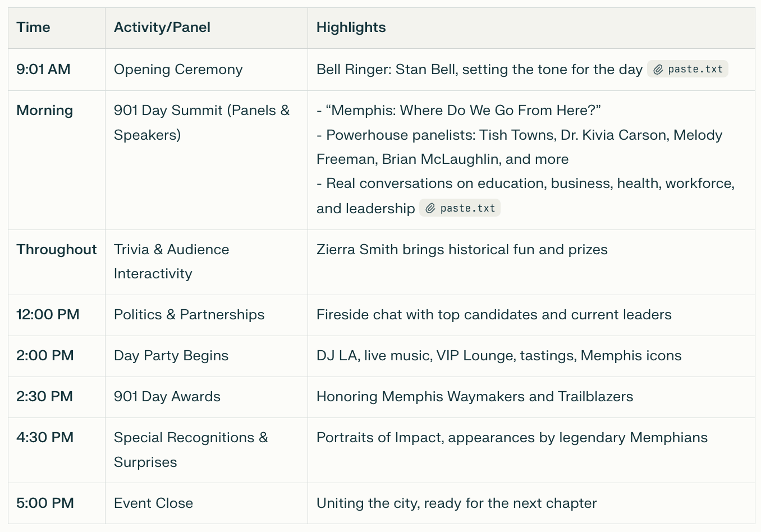Click 'Honoring Memphis Waymakers and Trailblazers' text
This screenshot has width=761, height=532.
coord(475,397)
